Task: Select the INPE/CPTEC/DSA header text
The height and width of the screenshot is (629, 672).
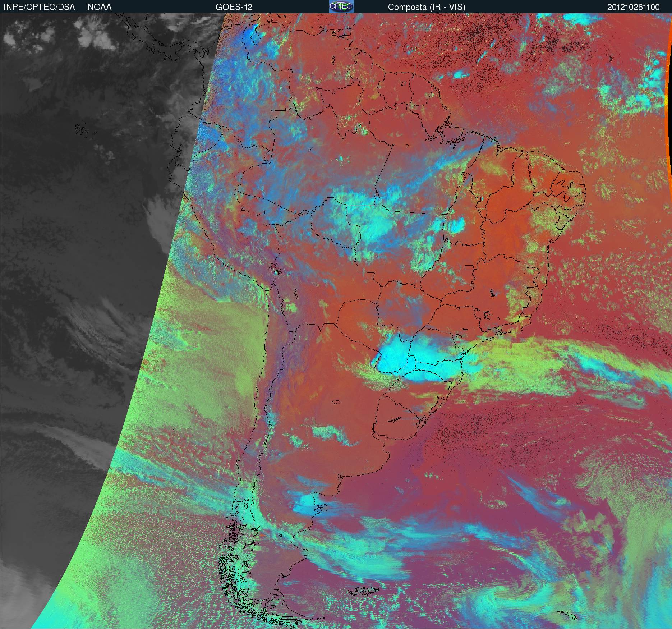Action: [x=39, y=7]
